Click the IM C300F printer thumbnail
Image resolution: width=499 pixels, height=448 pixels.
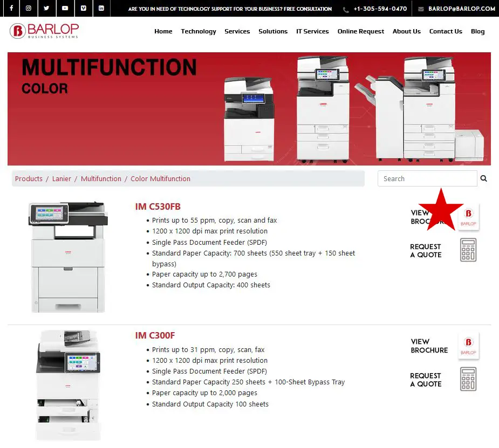pos(68,385)
